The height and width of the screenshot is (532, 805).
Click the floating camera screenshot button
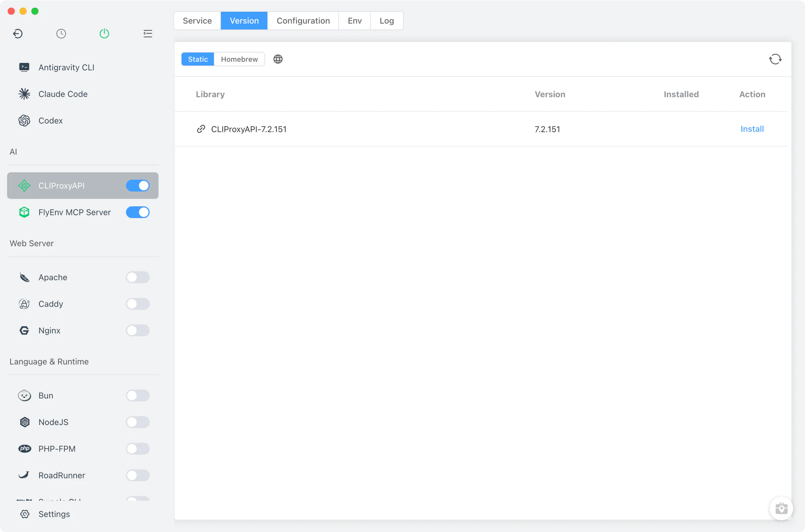781,508
